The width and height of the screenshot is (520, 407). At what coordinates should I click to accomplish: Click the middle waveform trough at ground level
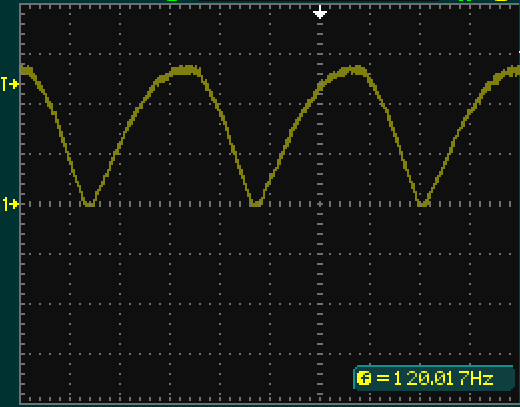point(255,203)
